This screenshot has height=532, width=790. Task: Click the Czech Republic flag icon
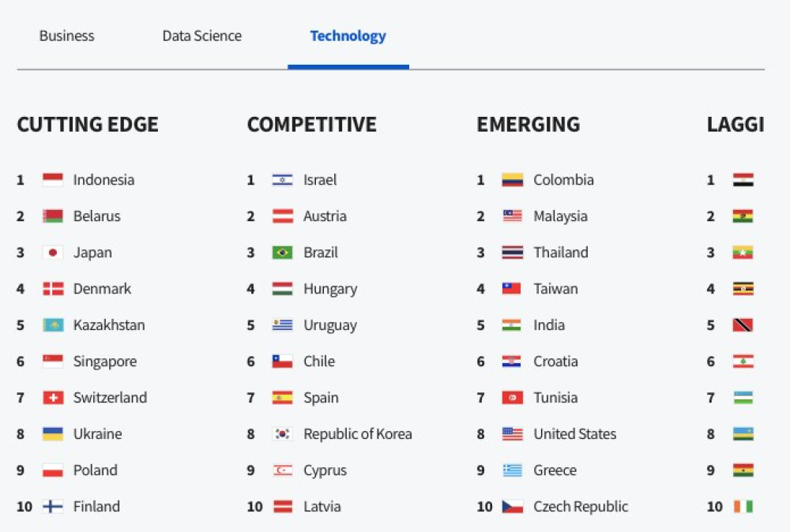coord(512,507)
